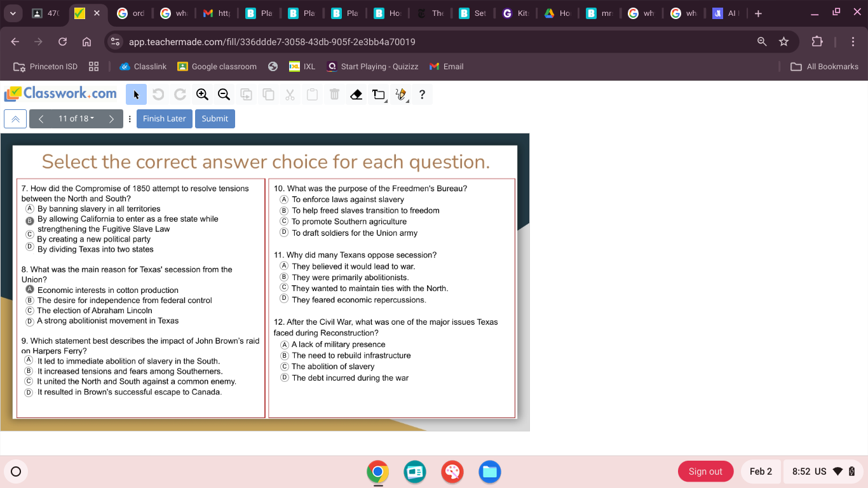Go back in browser history
The image size is (868, 488).
coord(15,42)
